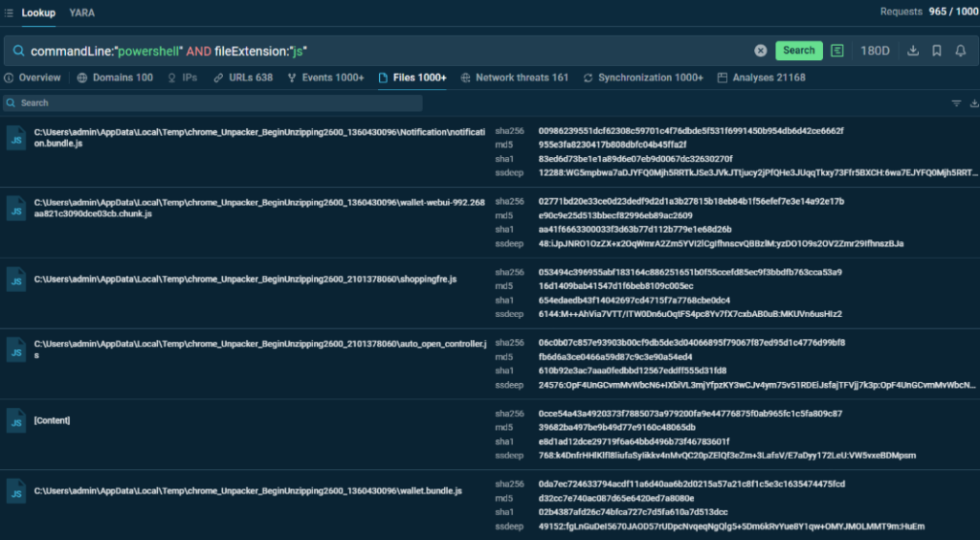Click the query builder icon next to Search
The height and width of the screenshot is (540, 980).
[837, 51]
